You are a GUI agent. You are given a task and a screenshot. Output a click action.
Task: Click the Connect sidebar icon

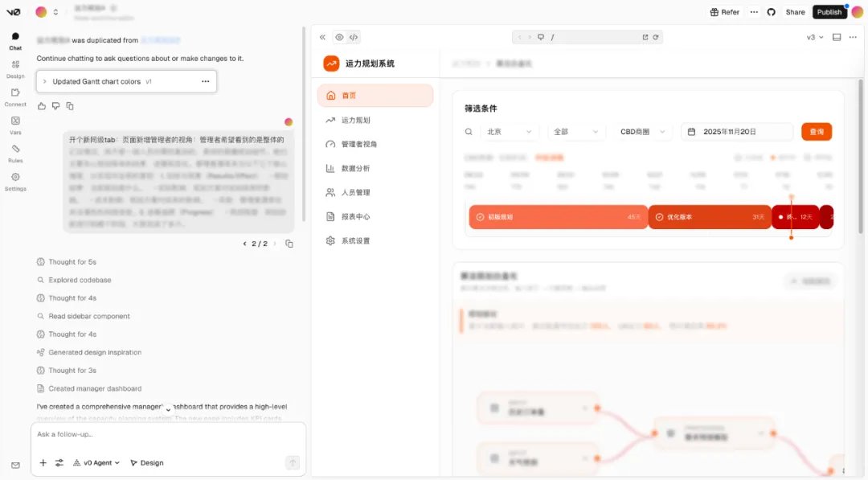click(15, 96)
